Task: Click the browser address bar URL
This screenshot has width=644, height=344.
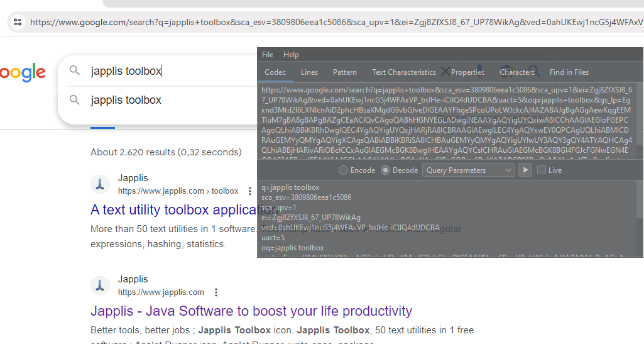Action: (x=336, y=22)
